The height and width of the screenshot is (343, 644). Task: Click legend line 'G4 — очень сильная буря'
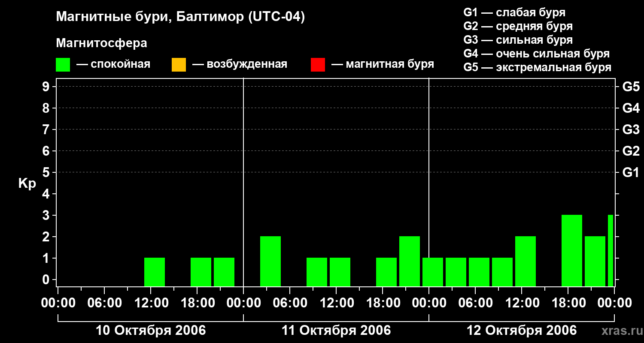pyautogui.click(x=537, y=54)
